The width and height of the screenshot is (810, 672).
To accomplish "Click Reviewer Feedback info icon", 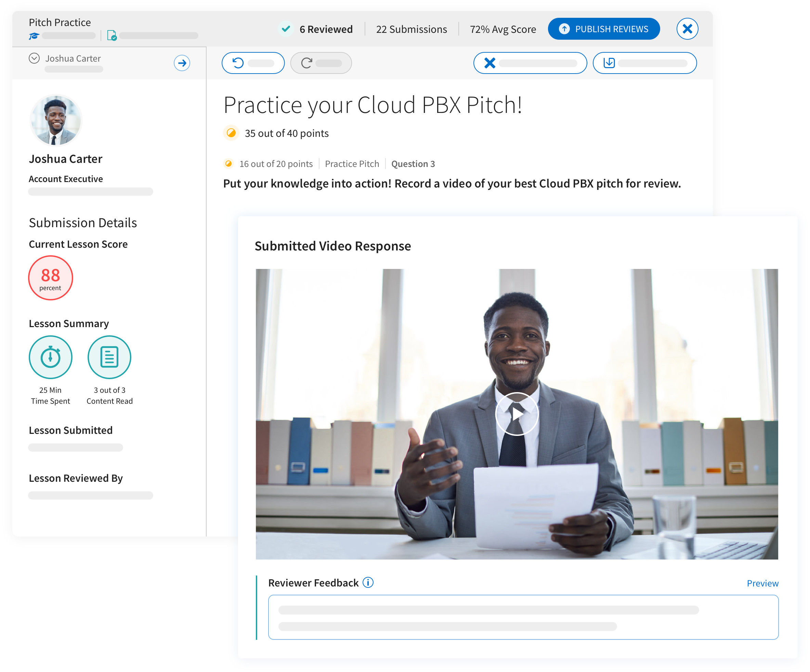I will 368,582.
